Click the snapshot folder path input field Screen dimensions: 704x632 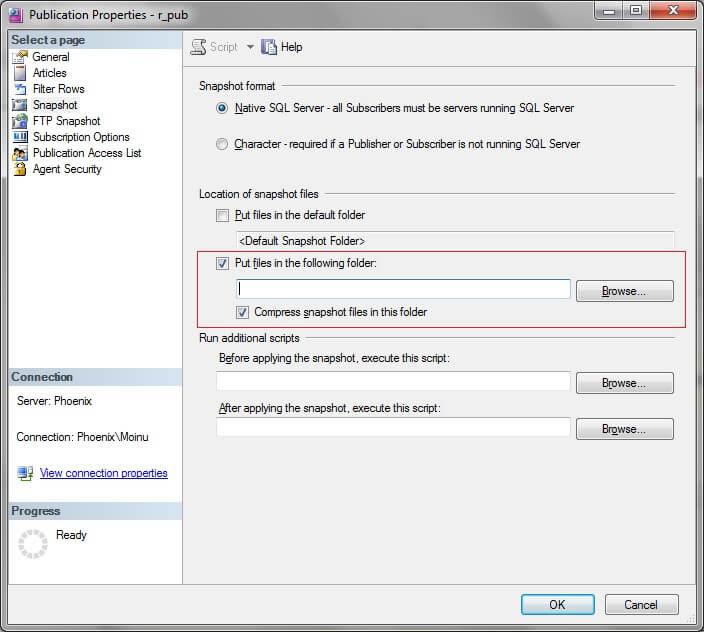click(x=403, y=289)
